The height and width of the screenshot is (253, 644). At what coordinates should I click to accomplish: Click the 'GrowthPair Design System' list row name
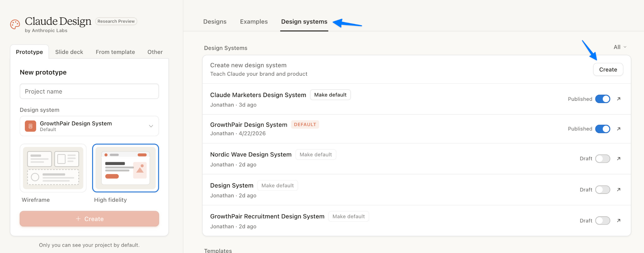[x=249, y=125]
